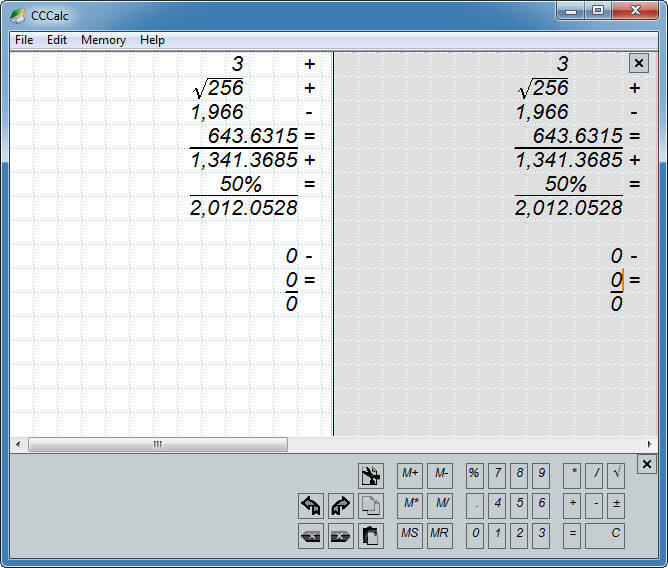
Task: Click the 7 key on keypad
Action: coord(497,476)
